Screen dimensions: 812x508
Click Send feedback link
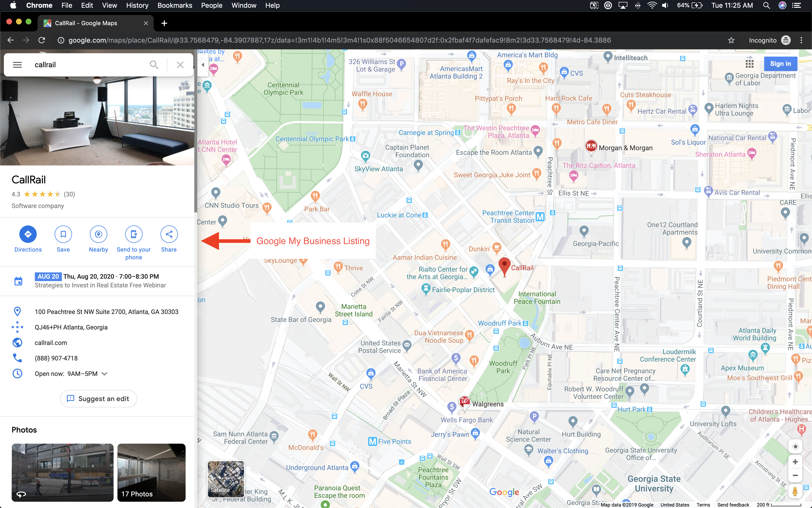[x=733, y=505]
